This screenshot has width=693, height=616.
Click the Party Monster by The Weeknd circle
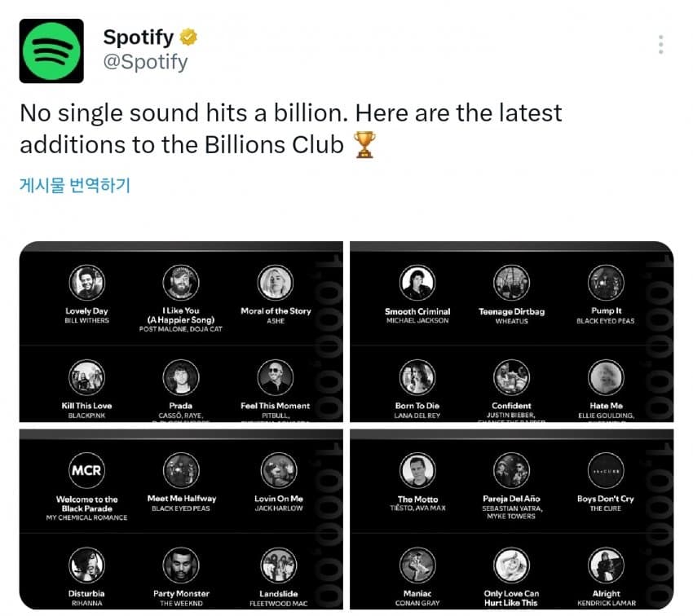click(181, 565)
